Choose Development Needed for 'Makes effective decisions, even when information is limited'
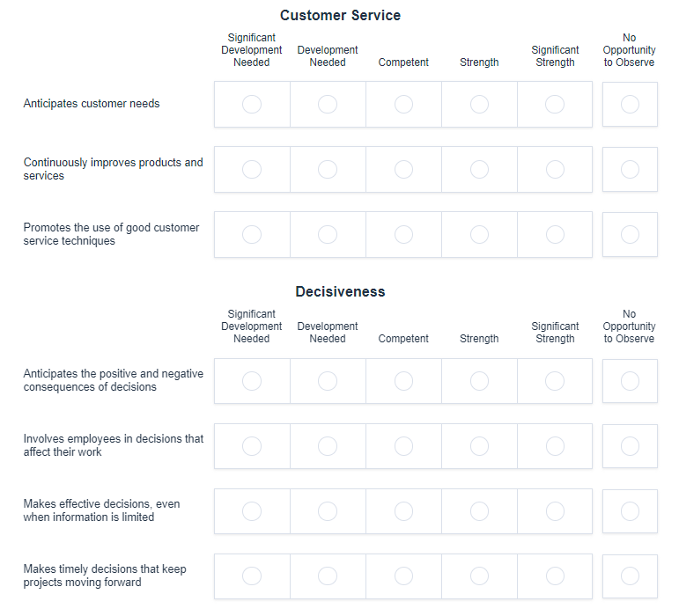679x616 pixels. (328, 511)
